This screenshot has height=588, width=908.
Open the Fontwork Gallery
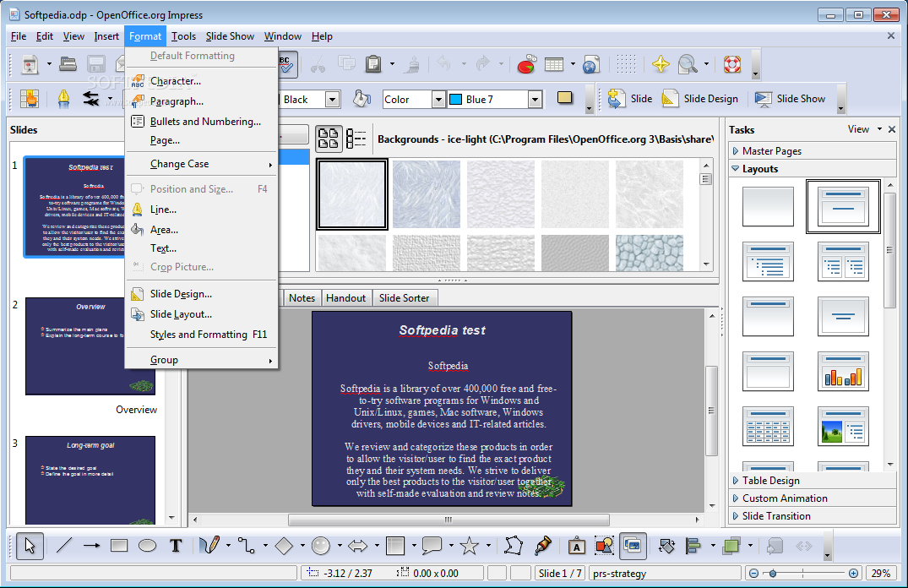(x=576, y=546)
